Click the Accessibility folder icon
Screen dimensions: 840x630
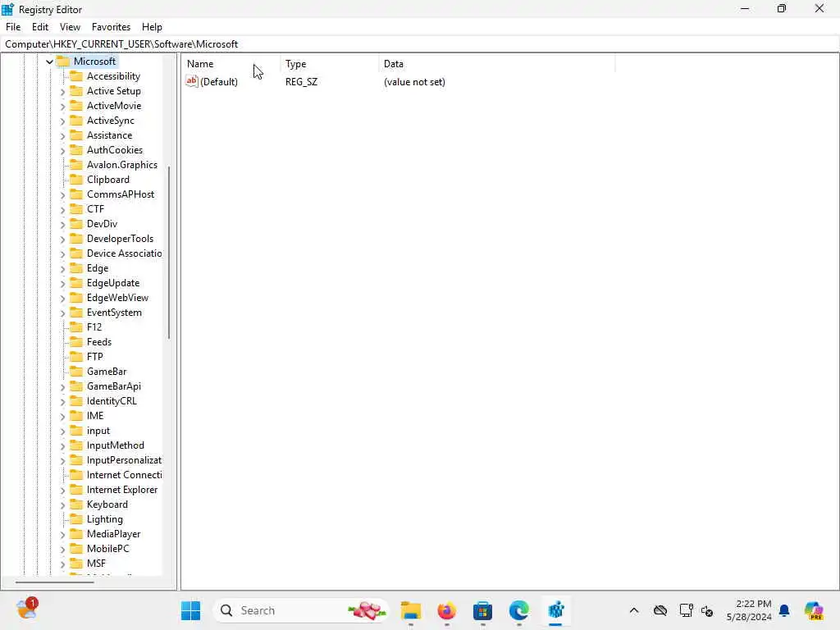pyautogui.click(x=76, y=76)
